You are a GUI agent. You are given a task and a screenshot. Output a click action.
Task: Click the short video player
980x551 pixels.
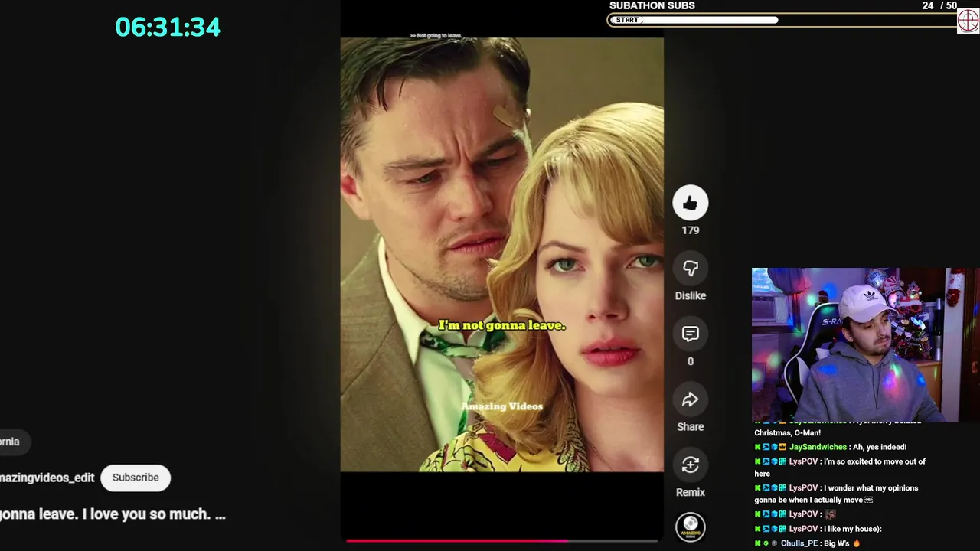(502, 254)
